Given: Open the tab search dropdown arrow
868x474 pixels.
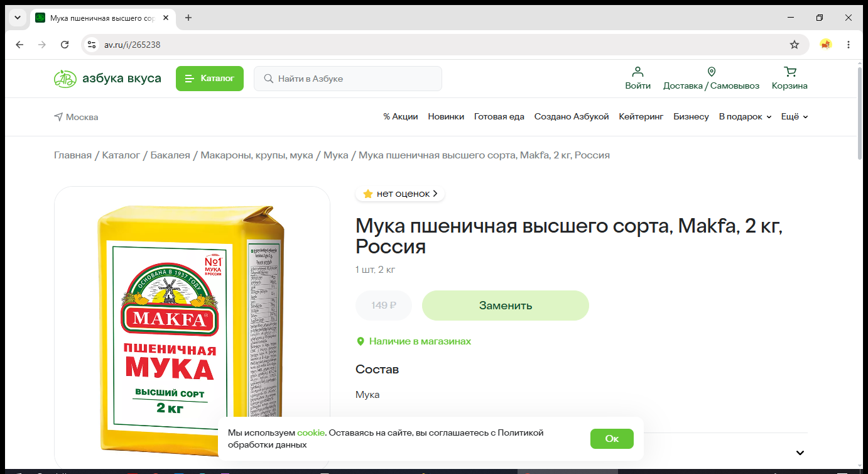Looking at the screenshot, I should 18,18.
